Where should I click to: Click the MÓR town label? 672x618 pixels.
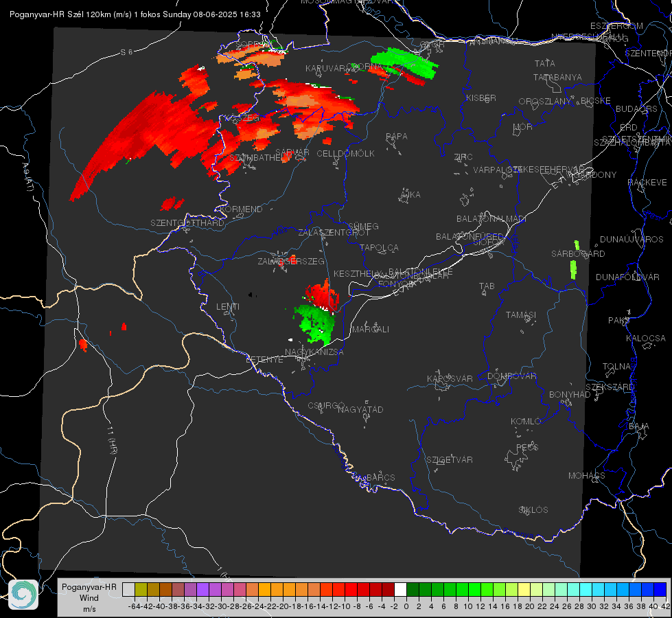click(523, 126)
